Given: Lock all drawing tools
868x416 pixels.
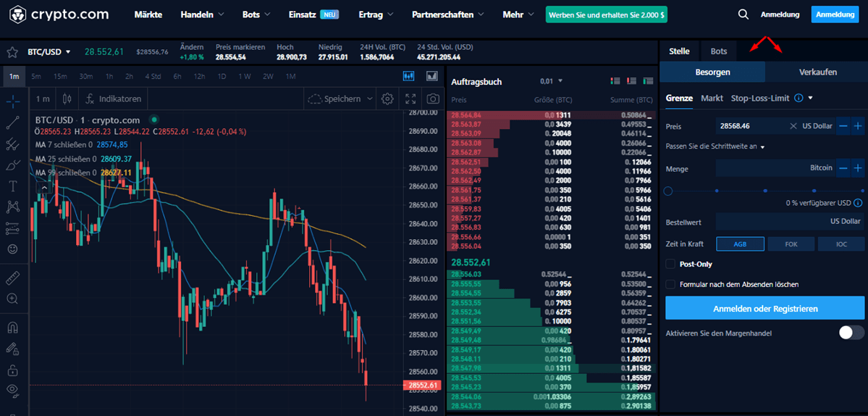Looking at the screenshot, I should click(13, 370).
